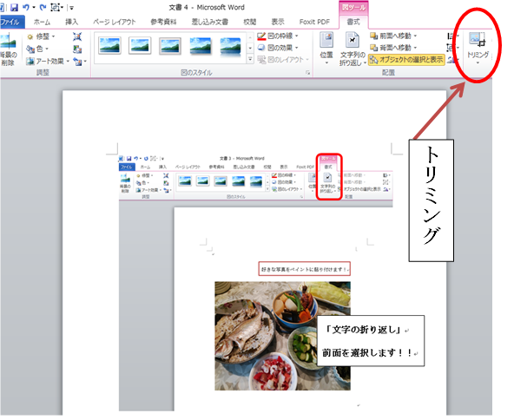Apply the first picture style thumbnail
The width and height of the screenshot is (514, 420).
click(109, 45)
